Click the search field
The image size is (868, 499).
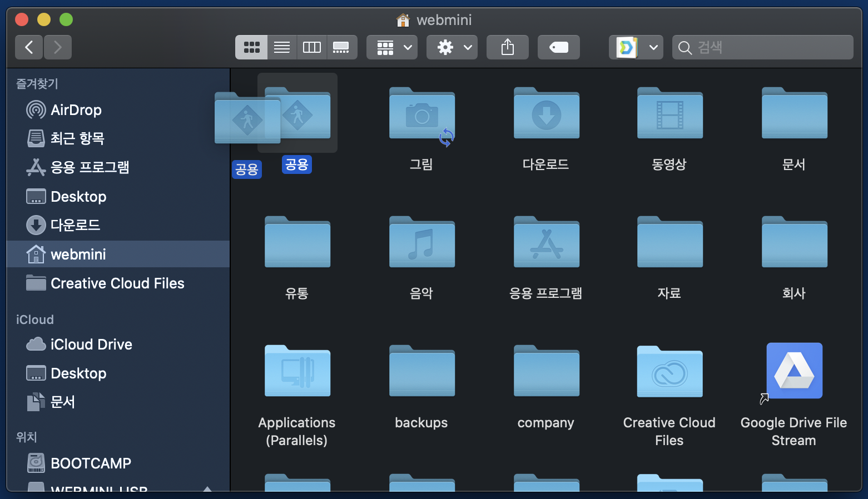click(x=763, y=47)
